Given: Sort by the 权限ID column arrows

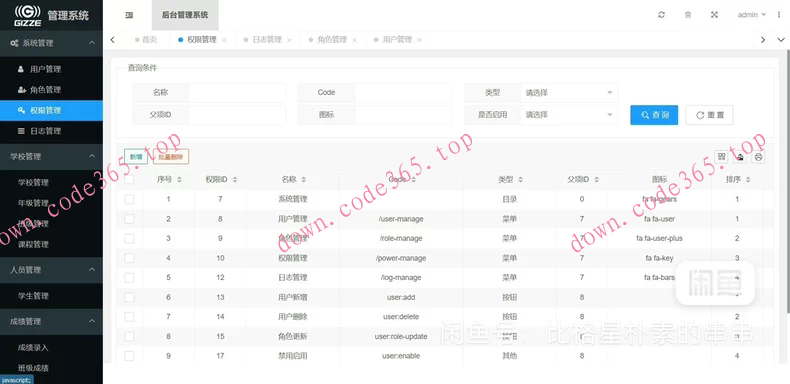Looking at the screenshot, I should point(234,179).
